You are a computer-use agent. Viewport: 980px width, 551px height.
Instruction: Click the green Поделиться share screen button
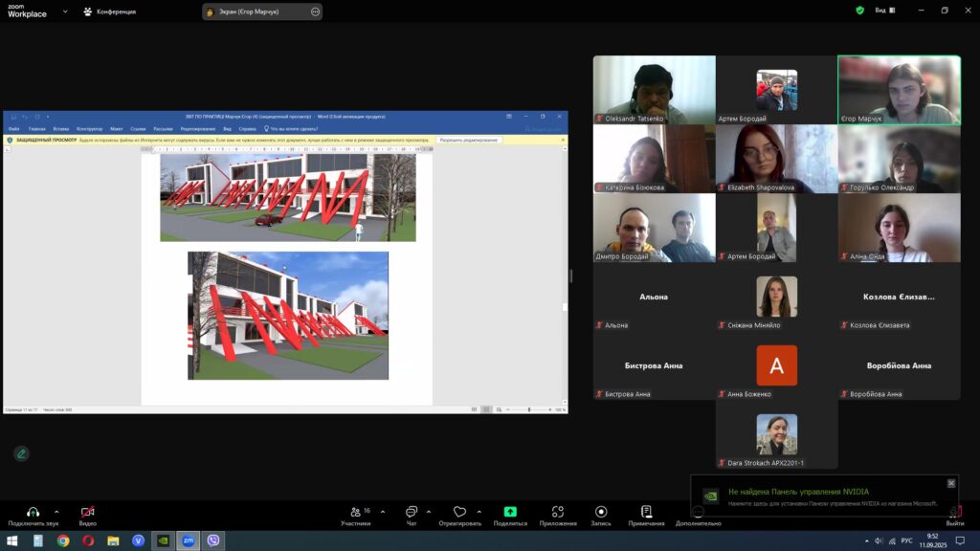[510, 512]
